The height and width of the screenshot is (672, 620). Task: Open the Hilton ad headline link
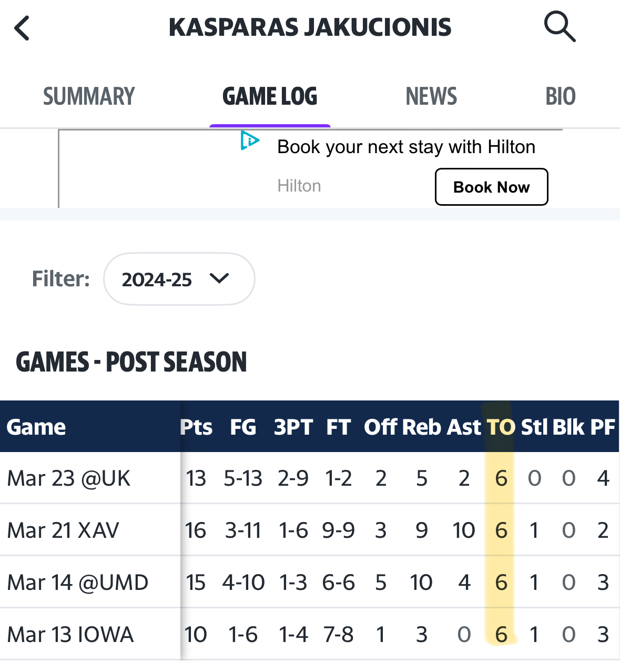pos(406,147)
